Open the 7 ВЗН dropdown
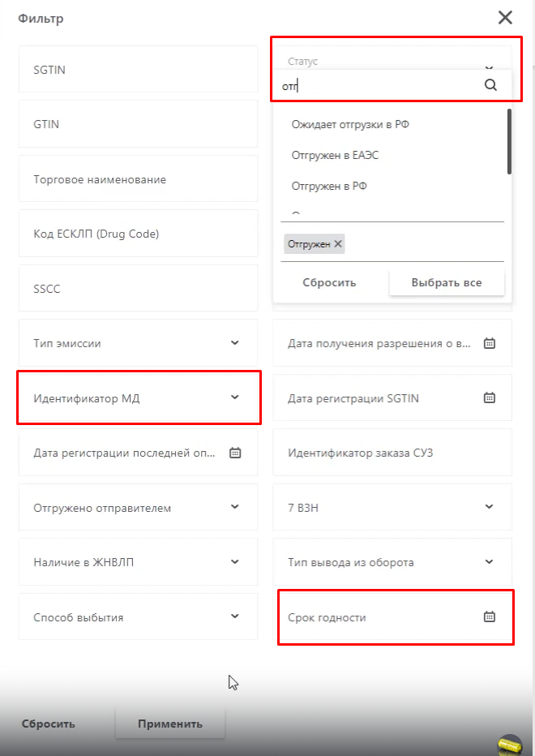 pos(489,507)
